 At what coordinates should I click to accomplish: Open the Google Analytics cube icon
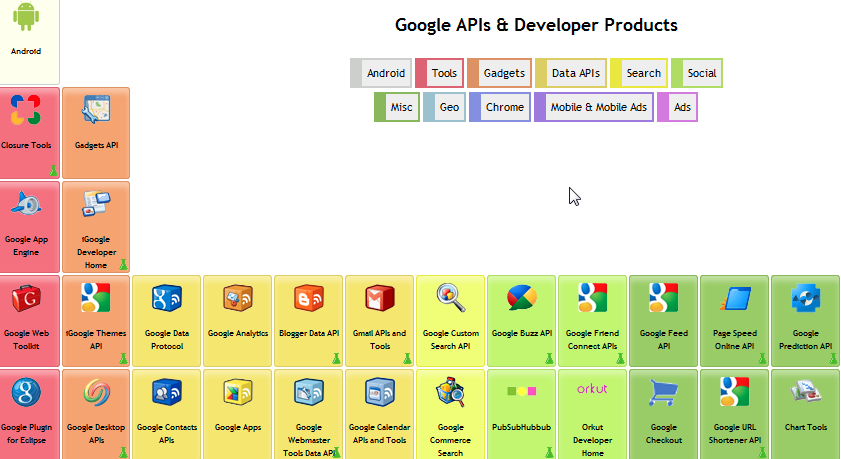(x=238, y=298)
